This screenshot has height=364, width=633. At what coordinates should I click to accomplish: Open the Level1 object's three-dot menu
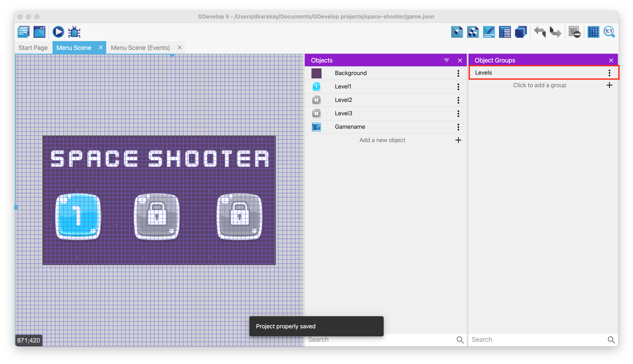(x=458, y=87)
